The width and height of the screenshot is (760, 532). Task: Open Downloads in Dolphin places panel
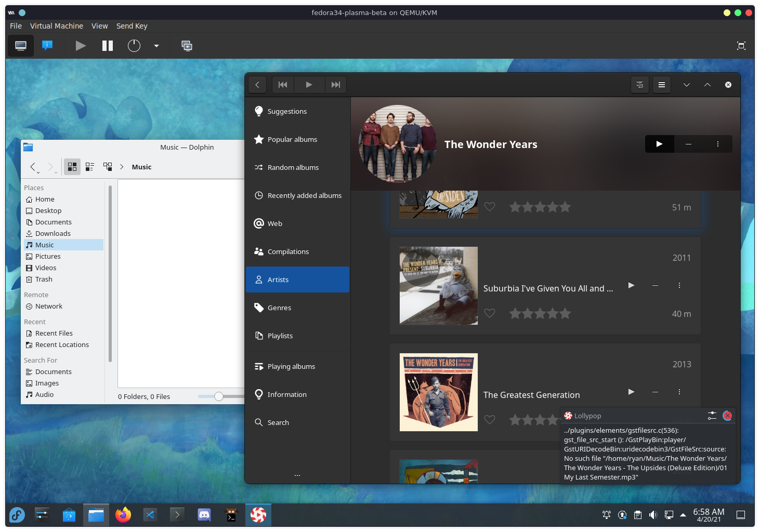click(x=53, y=233)
